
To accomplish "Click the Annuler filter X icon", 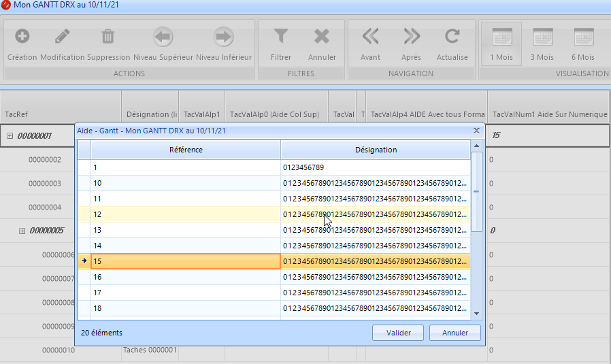I will click(x=322, y=37).
